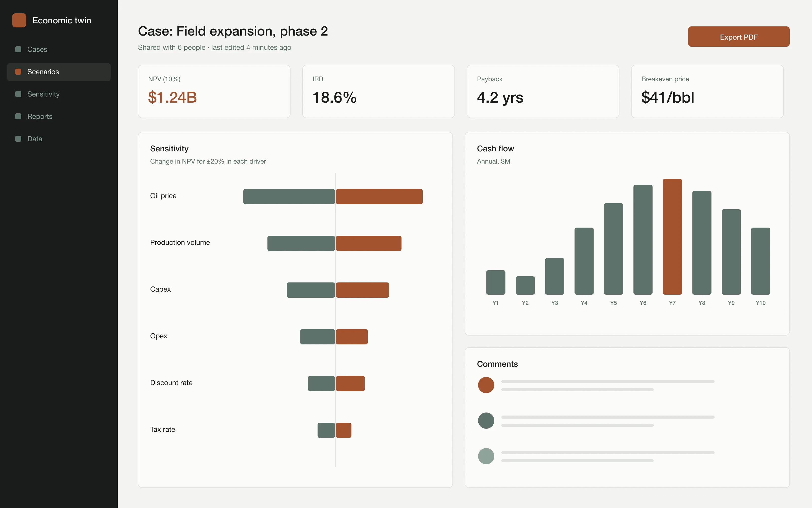Click the orange avatar in first comment
Image resolution: width=812 pixels, height=508 pixels.
click(x=486, y=385)
